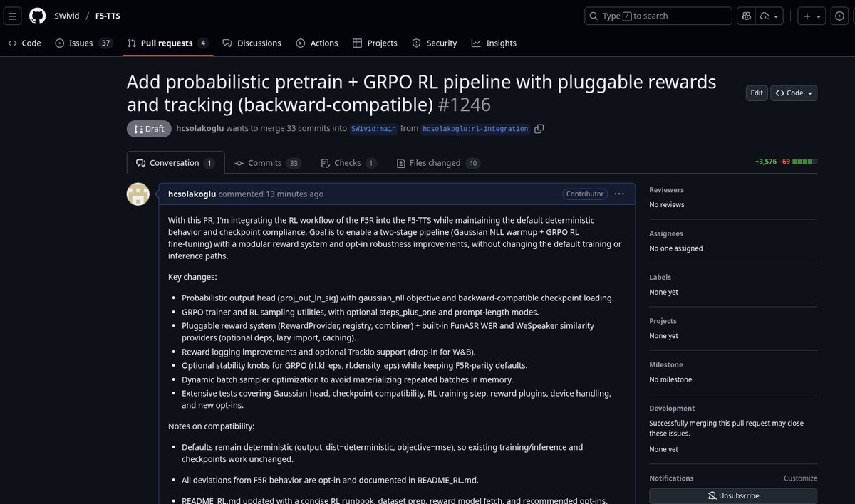Viewport: 855px width, 504px height.
Task: Open the issues inbox icon in header
Action: click(x=839, y=16)
